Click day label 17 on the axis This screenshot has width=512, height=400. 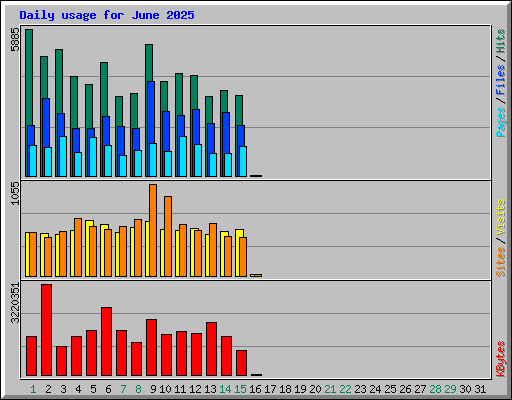click(x=270, y=389)
